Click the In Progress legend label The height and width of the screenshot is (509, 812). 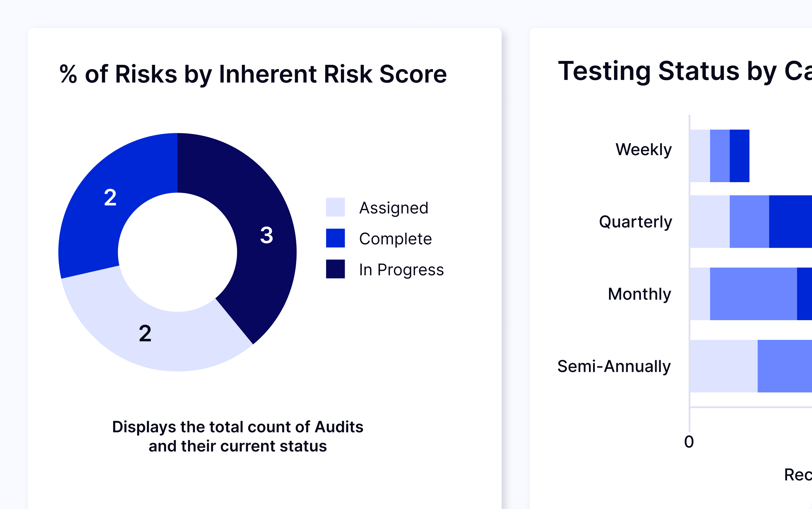pos(401,270)
